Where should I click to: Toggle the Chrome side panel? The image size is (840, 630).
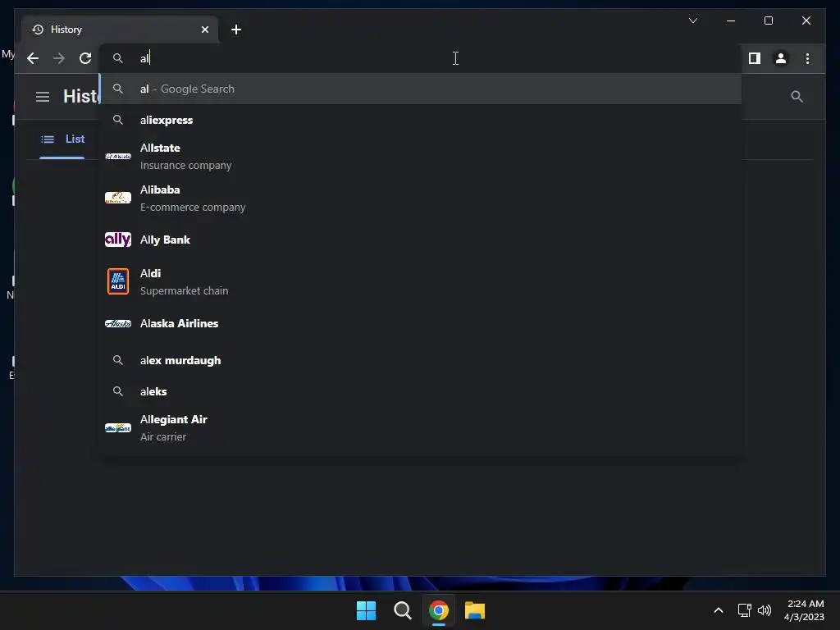[x=755, y=58]
